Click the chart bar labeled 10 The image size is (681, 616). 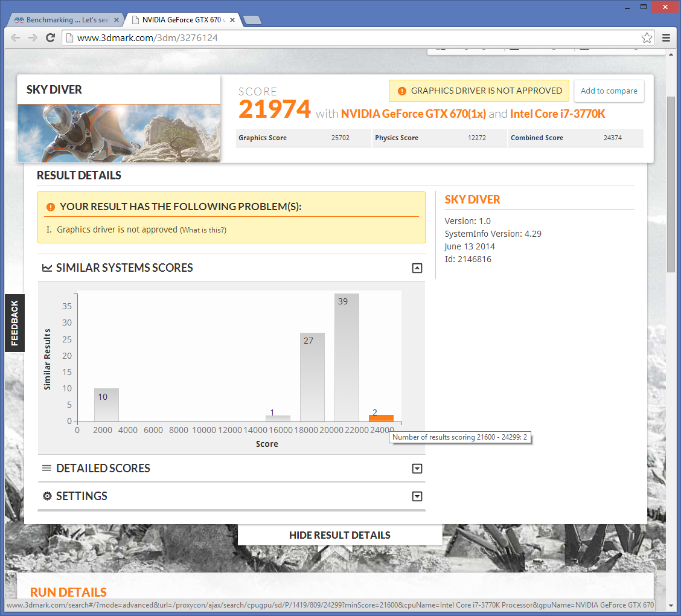(106, 405)
